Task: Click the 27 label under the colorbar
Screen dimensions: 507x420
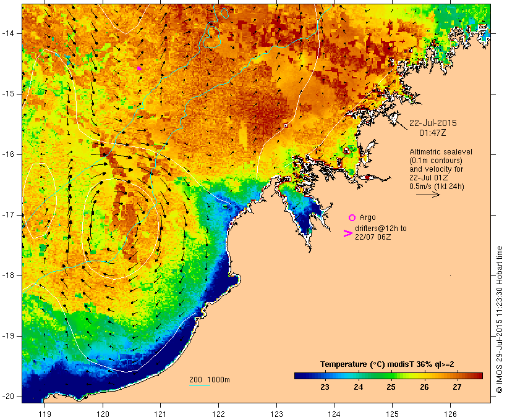Action: coord(457,387)
